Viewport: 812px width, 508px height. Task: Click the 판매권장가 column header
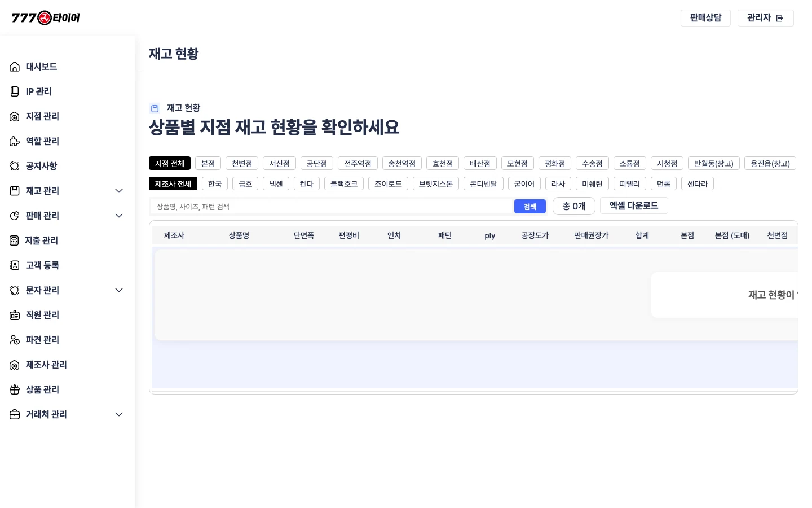click(x=592, y=235)
